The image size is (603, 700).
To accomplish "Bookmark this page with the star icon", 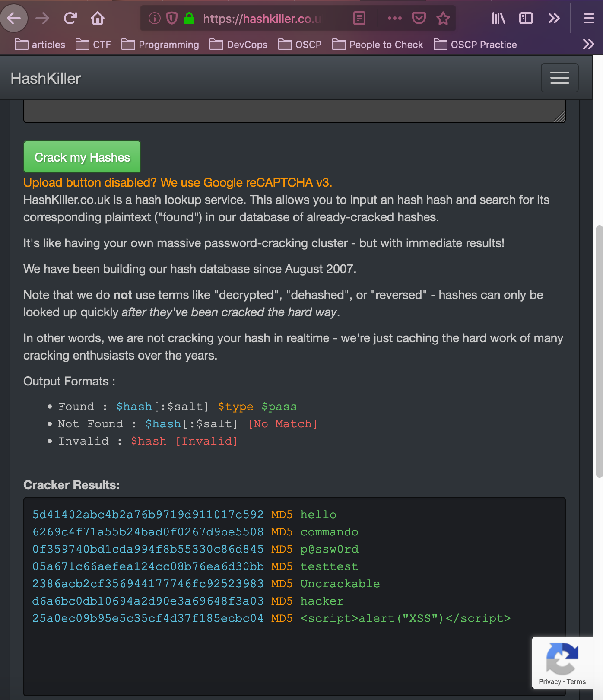I will (x=443, y=18).
